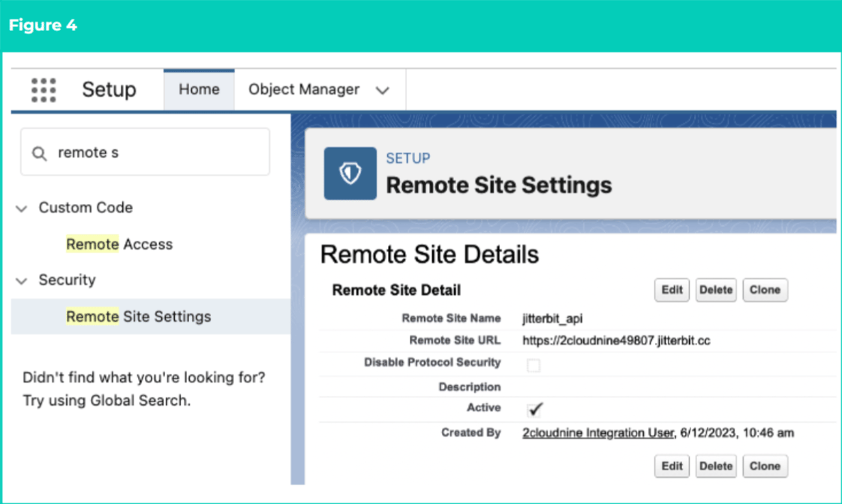
Task: Click the Quick Find box containing 'remote s'
Action: coord(145,152)
